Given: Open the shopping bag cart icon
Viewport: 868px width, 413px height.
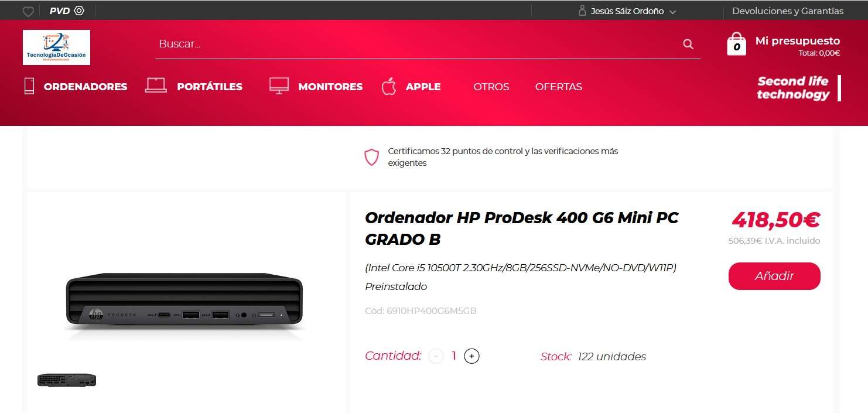Looking at the screenshot, I should tap(736, 44).
